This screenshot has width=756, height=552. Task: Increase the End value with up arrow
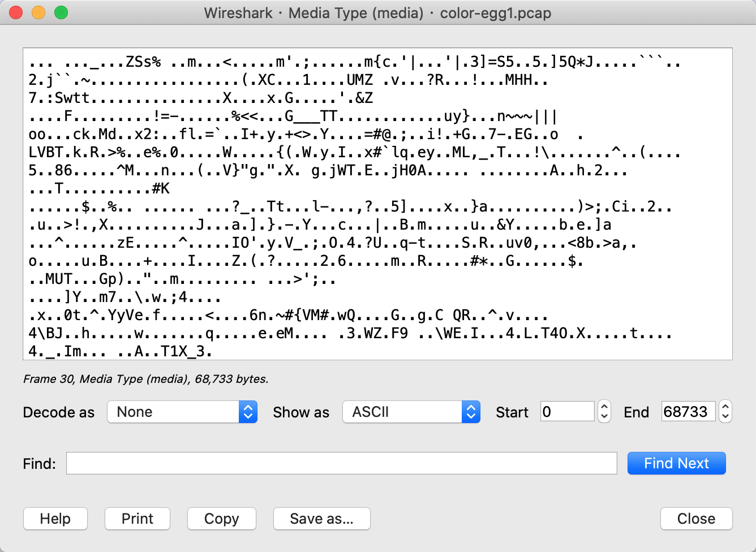pos(725,407)
